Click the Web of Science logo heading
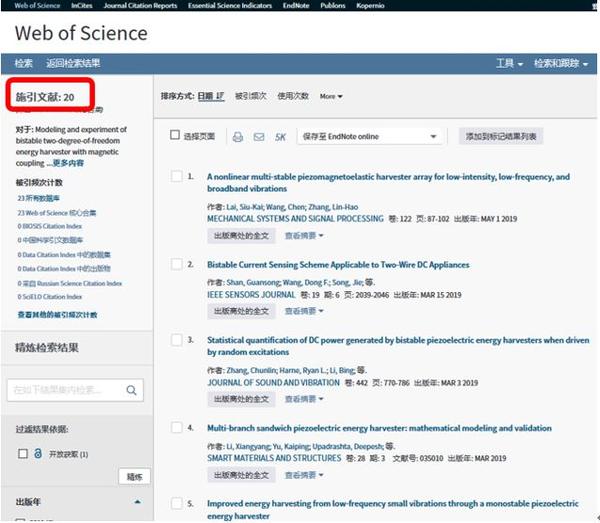 (81, 33)
